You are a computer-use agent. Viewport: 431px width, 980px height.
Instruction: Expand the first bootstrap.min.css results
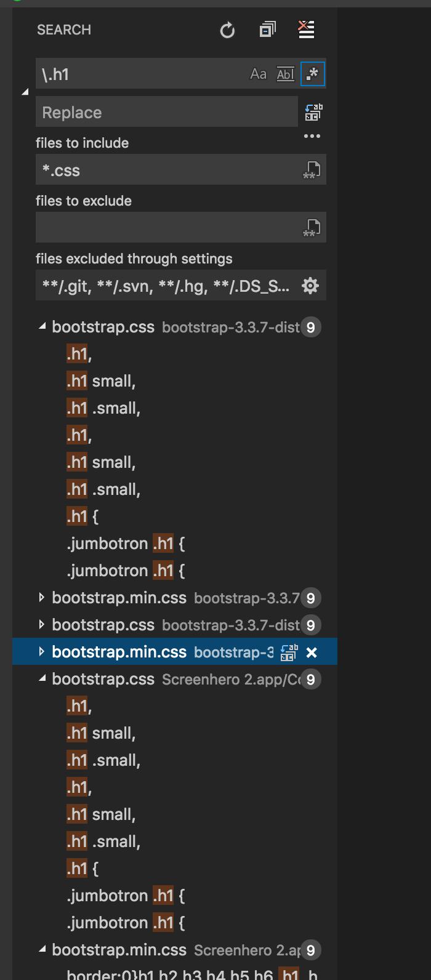pos(41,598)
